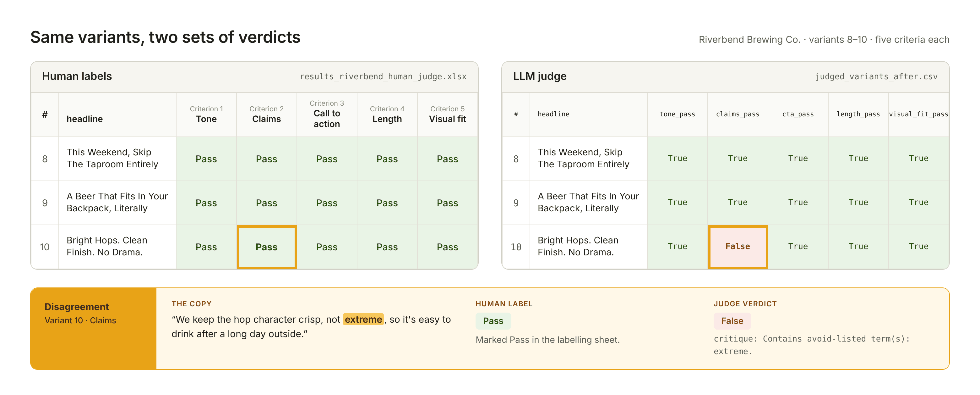
Task: Click row number 9 in Human labels table
Action: pyautogui.click(x=45, y=203)
